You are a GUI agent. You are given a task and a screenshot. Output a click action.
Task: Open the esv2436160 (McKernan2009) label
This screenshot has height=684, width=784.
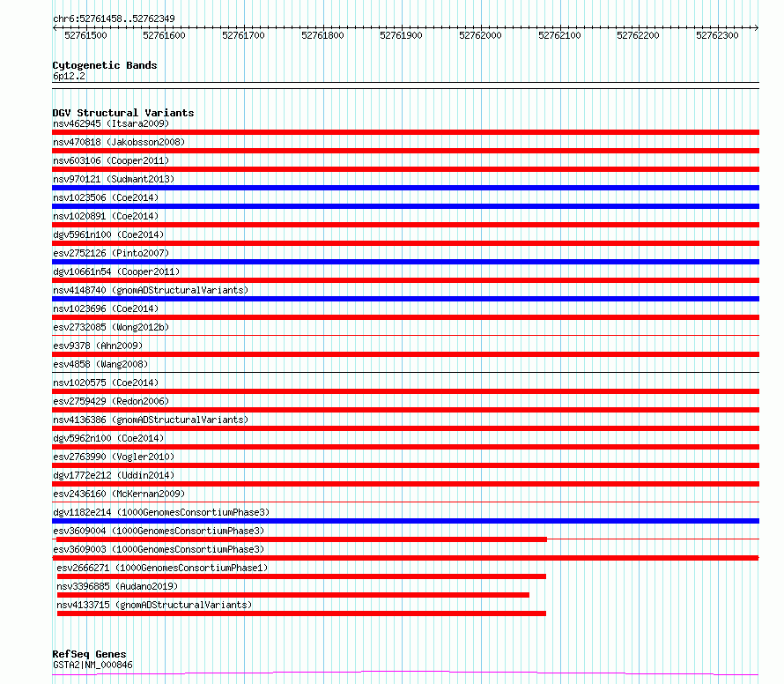[119, 494]
